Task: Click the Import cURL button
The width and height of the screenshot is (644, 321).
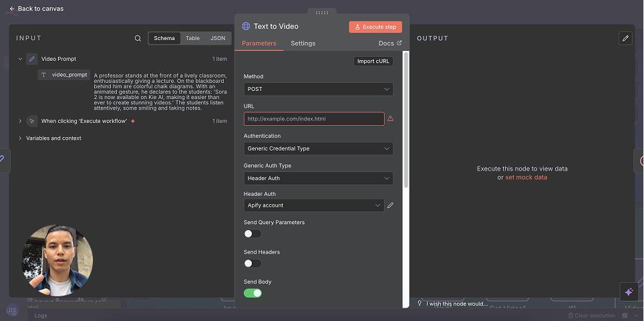Action: 373,61
